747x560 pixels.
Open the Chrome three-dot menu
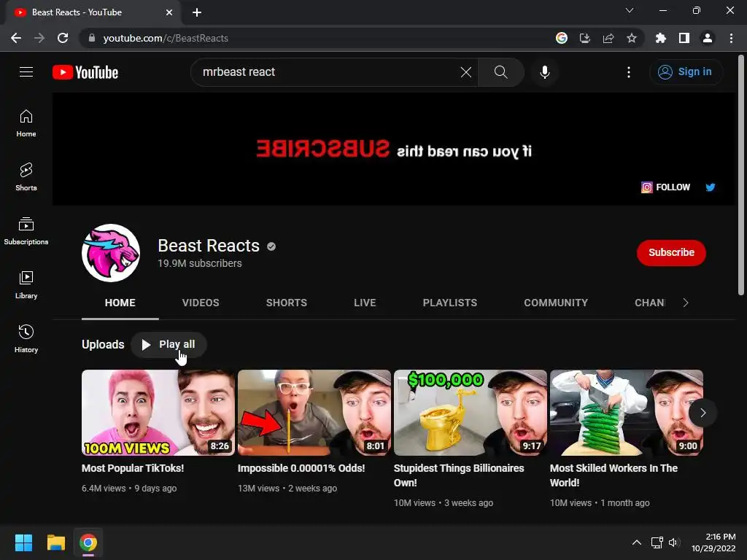pos(731,38)
